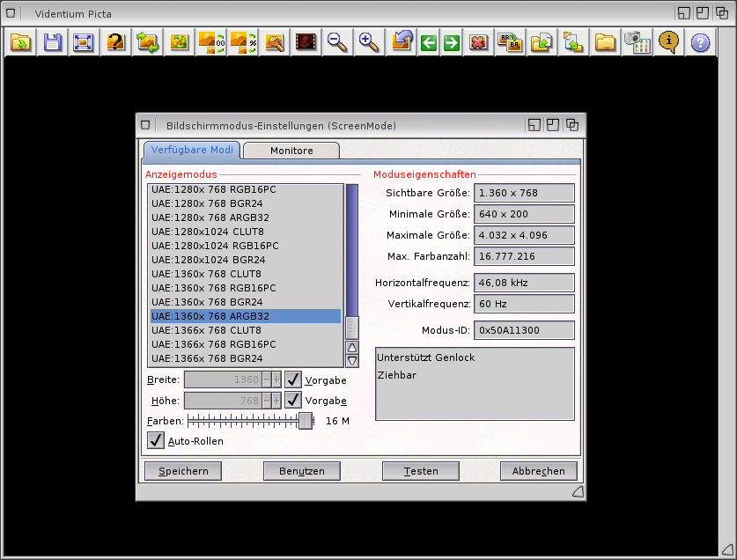The width and height of the screenshot is (737, 560).
Task: Select mode UAE:1360x 768 CLUT8
Action: (246, 274)
